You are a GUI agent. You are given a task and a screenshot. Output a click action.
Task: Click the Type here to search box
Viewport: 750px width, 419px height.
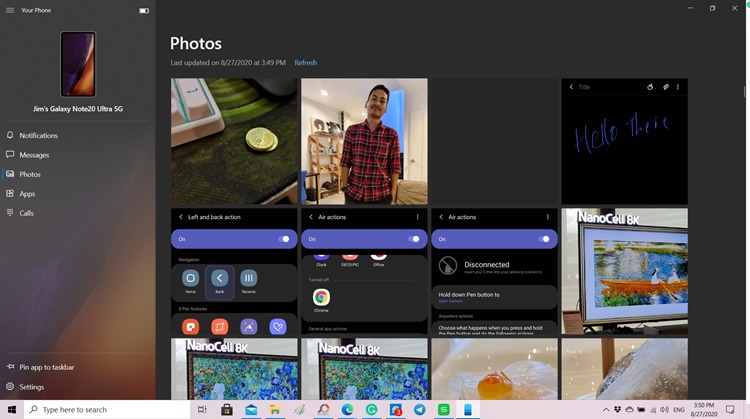click(107, 409)
